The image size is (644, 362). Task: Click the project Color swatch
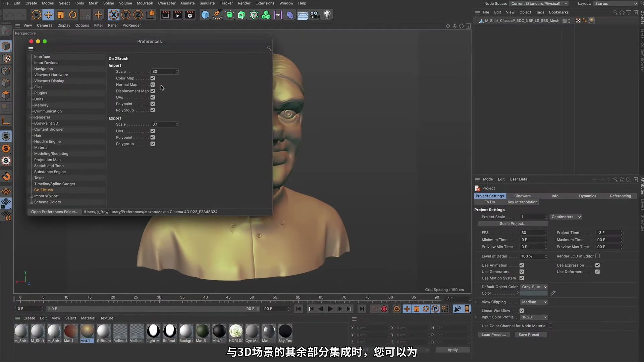point(534,293)
